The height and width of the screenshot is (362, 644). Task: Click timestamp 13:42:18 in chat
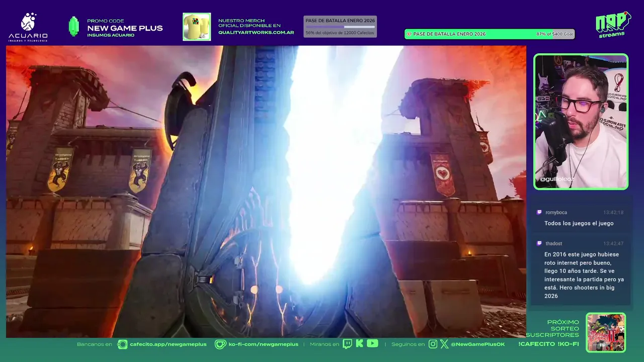click(x=613, y=212)
